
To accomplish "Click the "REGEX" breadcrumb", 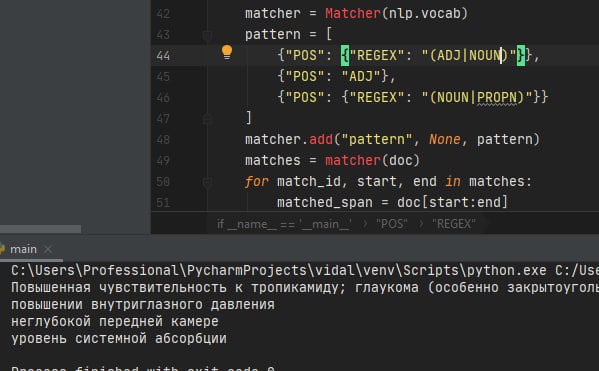I will tap(454, 224).
